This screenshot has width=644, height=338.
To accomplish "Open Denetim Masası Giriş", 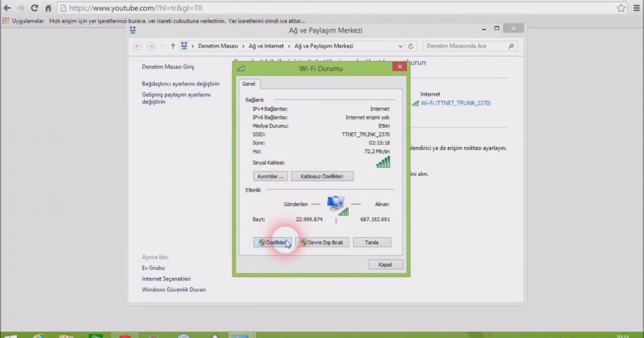I will pos(168,67).
